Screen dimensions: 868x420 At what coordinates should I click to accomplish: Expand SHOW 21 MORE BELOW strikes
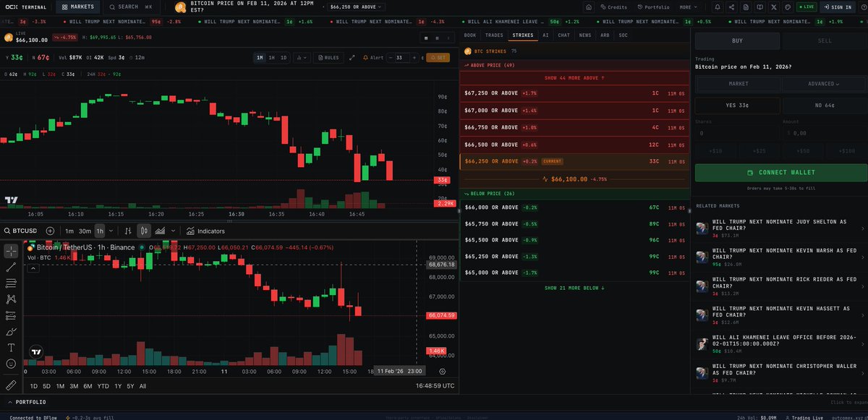pyautogui.click(x=575, y=288)
